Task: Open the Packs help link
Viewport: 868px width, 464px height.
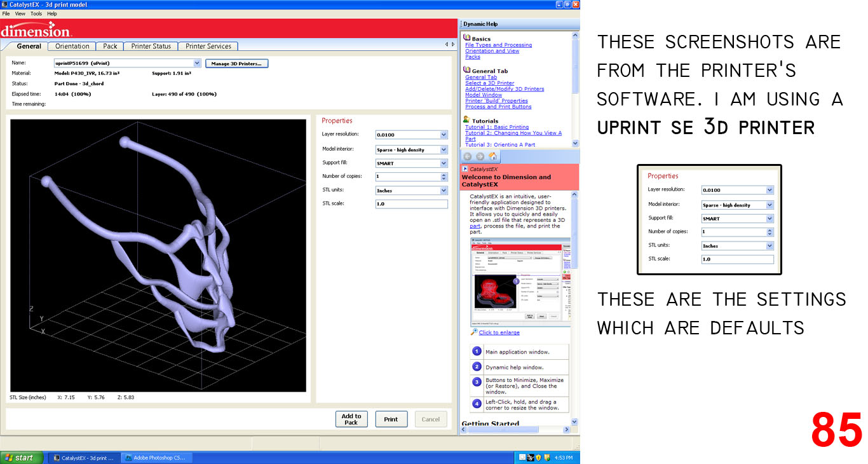Action: tap(473, 57)
